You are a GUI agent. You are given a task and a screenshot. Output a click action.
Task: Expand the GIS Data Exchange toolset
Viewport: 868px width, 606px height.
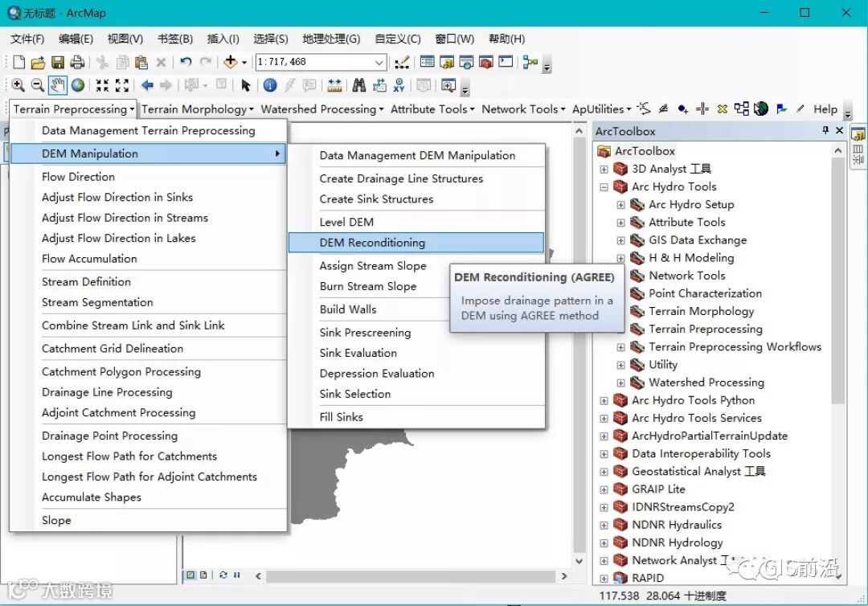click(x=620, y=240)
